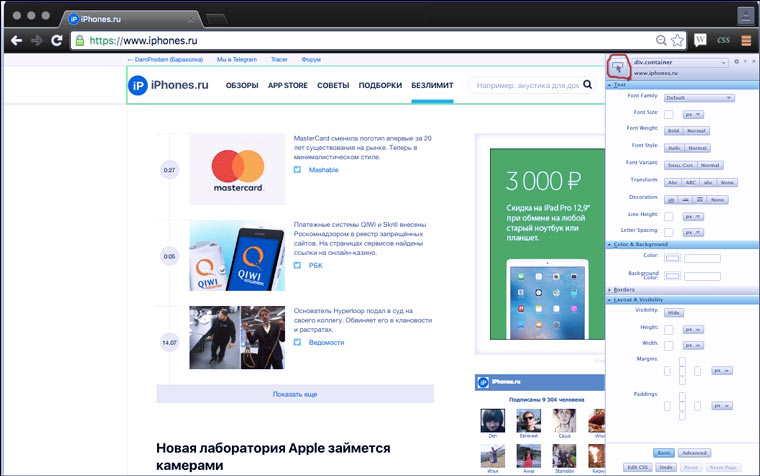The image size is (760, 476).
Task: Reload the iphones.ru page
Action: point(57,41)
